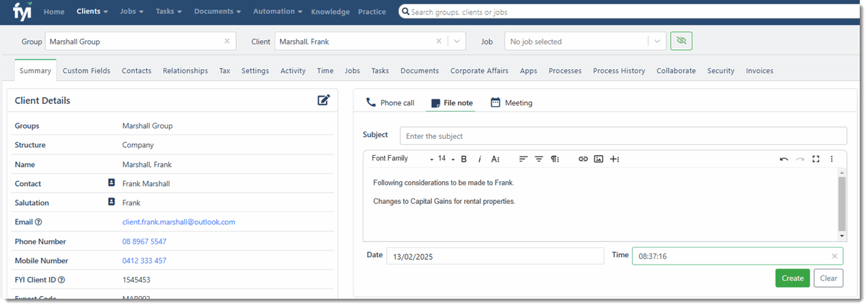Expand the Client dropdown arrow
Viewport: 868px width, 307px height.
click(457, 41)
